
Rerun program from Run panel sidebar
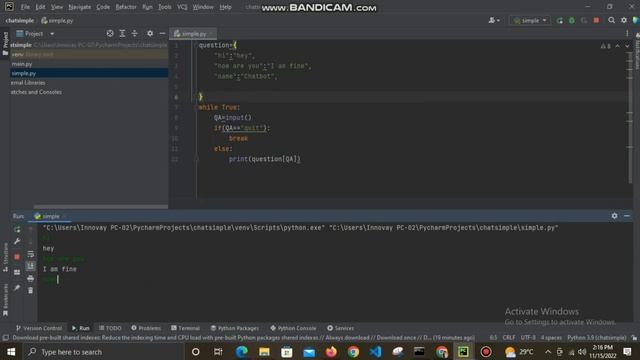(x=17, y=230)
